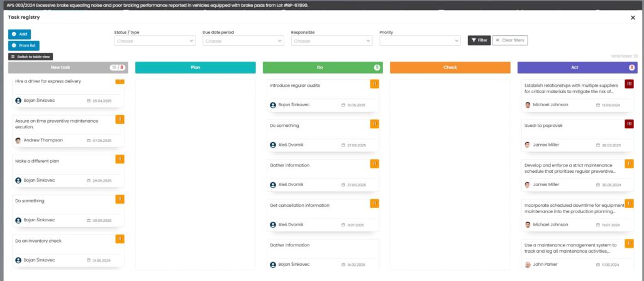Click the calendar icon beside 29.04.2025

pyautogui.click(x=88, y=101)
